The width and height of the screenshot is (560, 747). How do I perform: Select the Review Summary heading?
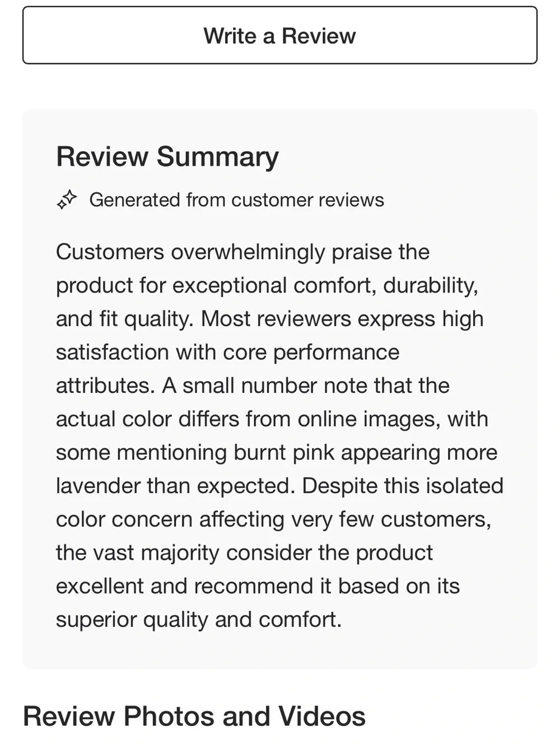click(x=167, y=157)
